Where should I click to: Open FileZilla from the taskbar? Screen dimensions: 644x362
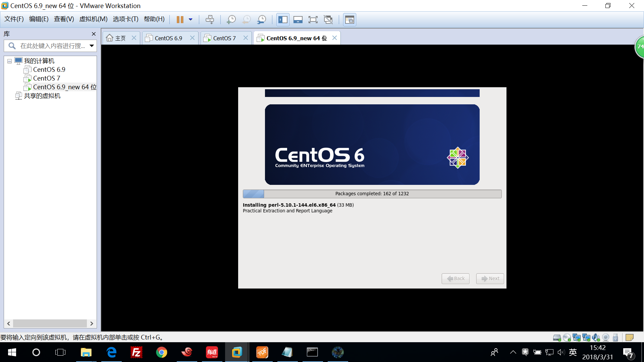(137, 352)
